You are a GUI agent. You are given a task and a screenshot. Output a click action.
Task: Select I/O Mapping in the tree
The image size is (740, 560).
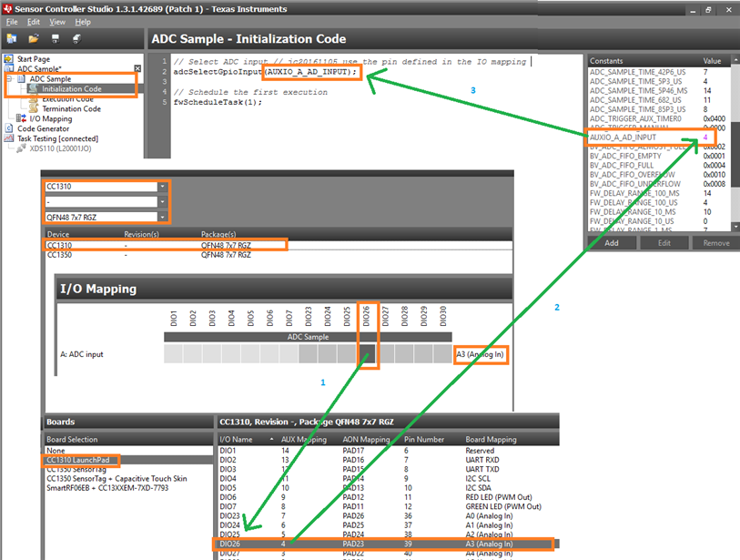point(50,118)
